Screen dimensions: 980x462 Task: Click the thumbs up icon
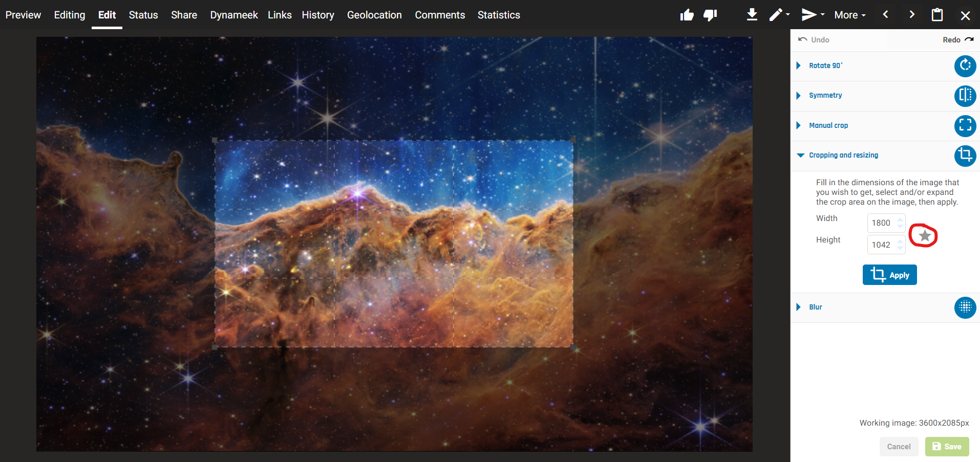tap(687, 15)
